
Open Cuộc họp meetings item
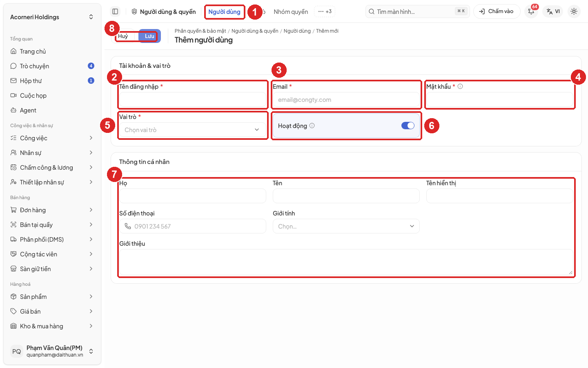click(x=52, y=96)
